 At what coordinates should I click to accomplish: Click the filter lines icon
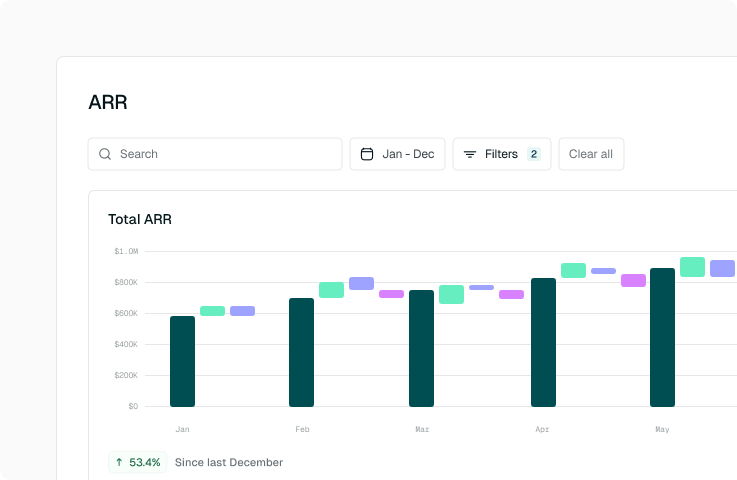pos(470,154)
